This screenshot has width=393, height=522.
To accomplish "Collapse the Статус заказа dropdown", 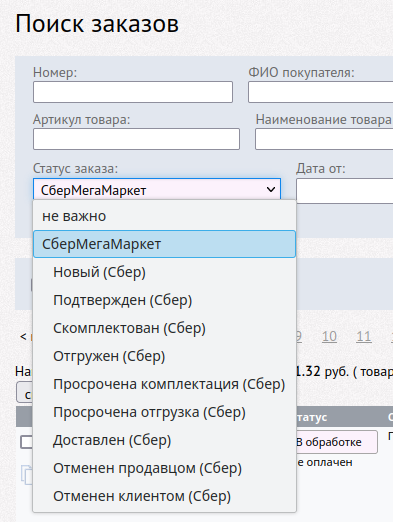I will pyautogui.click(x=157, y=190).
